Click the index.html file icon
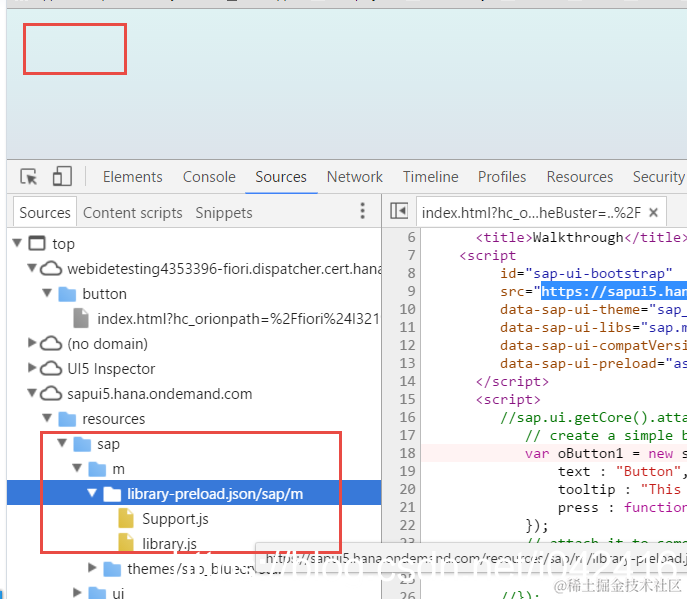Viewport: 687px width, 599px height. [x=81, y=319]
